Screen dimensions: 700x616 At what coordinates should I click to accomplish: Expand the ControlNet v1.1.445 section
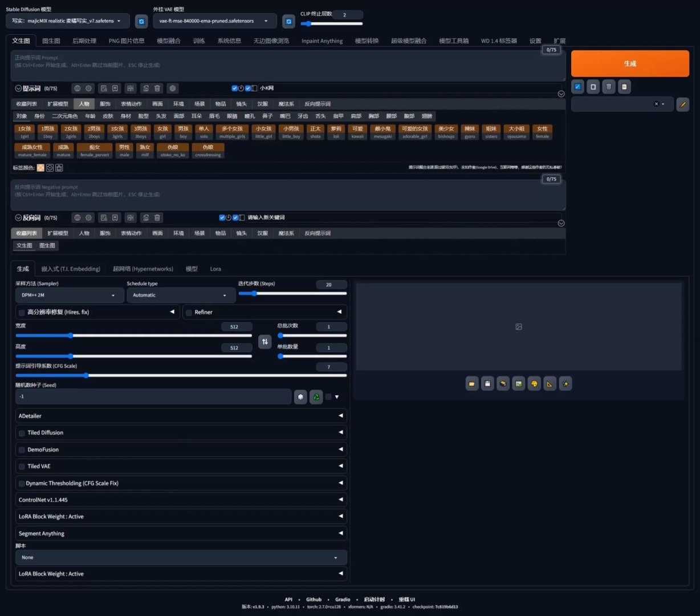[x=181, y=500]
